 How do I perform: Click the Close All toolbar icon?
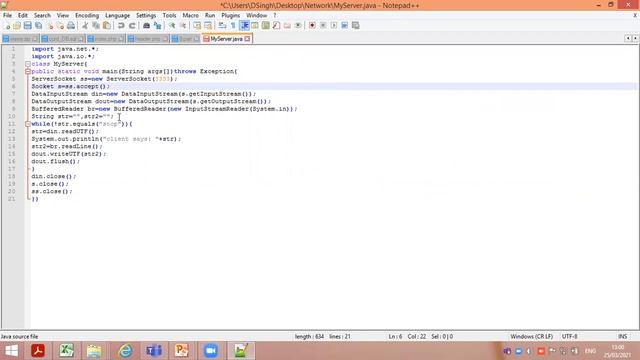60,25
